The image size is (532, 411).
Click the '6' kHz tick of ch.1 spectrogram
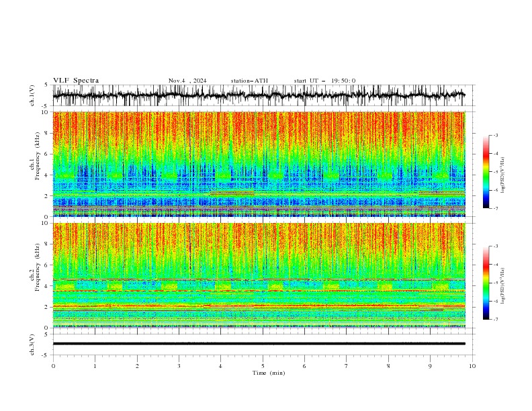pyautogui.click(x=47, y=154)
